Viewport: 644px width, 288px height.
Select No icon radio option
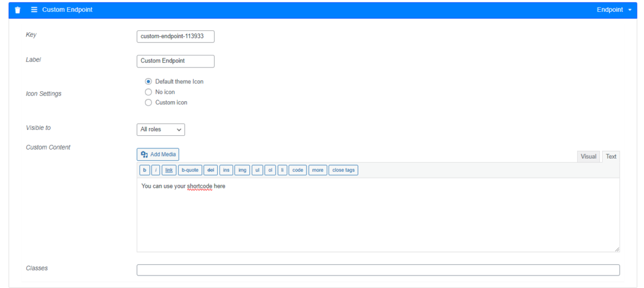point(148,92)
